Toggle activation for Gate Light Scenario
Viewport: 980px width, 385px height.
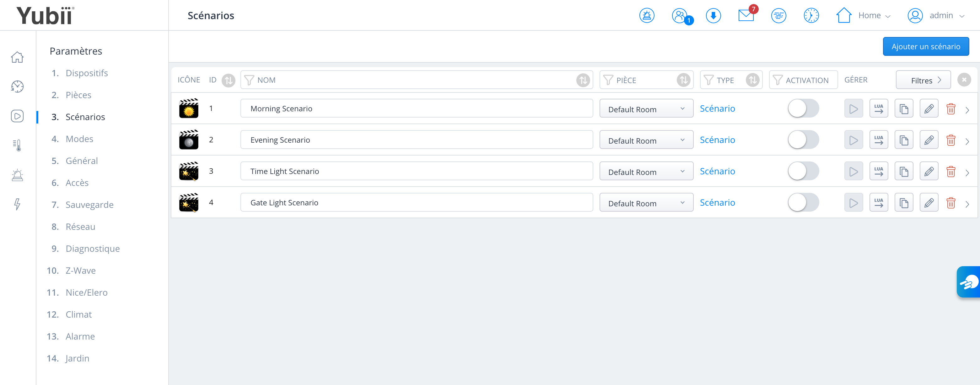pos(803,203)
